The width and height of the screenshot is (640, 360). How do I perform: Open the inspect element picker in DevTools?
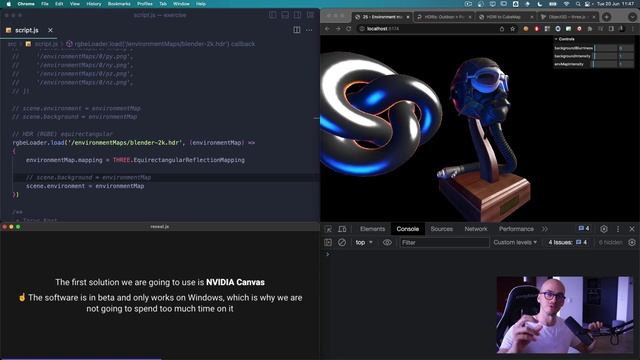coord(328,229)
